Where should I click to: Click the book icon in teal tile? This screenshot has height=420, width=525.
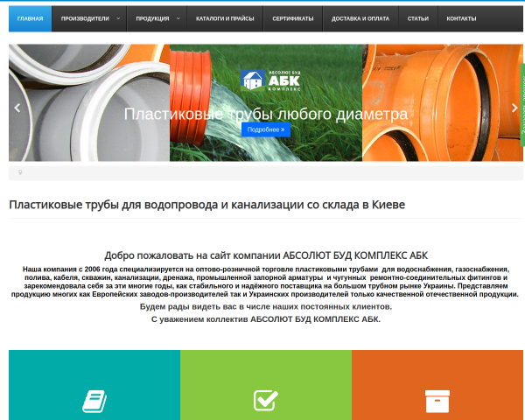point(94,401)
